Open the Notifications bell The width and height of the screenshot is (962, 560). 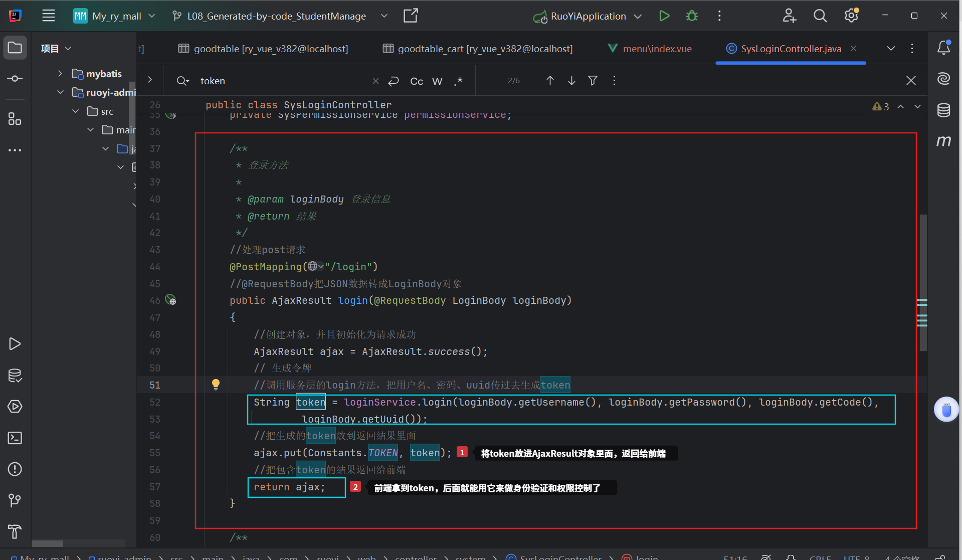click(x=944, y=48)
